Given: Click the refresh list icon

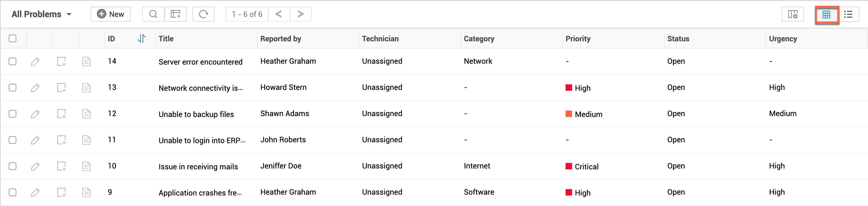Looking at the screenshot, I should coord(203,14).
